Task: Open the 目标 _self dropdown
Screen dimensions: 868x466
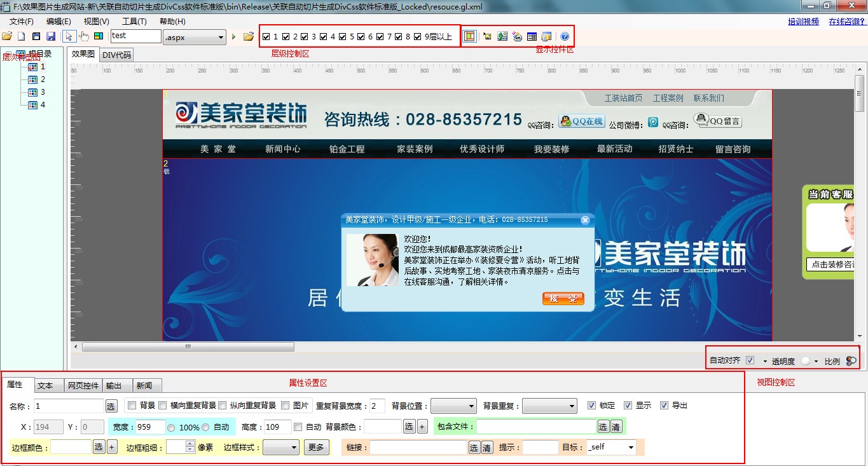Action: [x=612, y=447]
